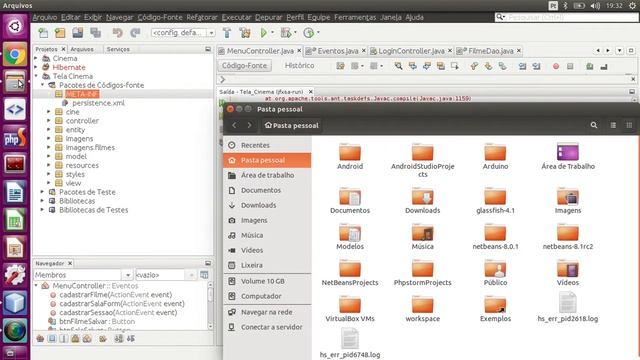Click the Histórico button
Image resolution: width=640 pixels, height=360 pixels.
tap(300, 66)
